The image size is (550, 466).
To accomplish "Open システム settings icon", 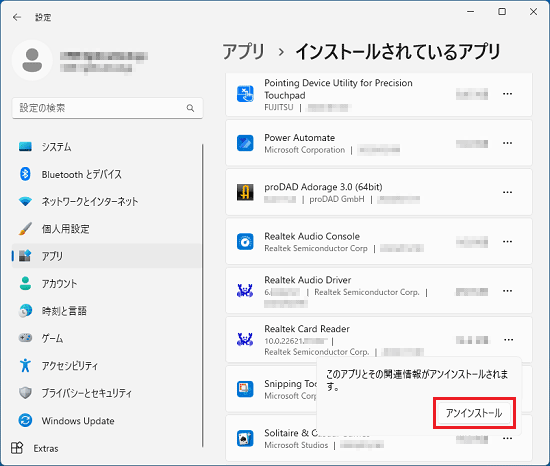I will pos(25,147).
